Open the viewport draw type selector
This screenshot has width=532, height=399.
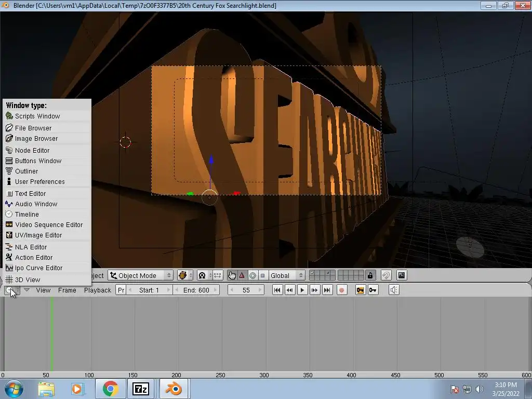(185, 275)
